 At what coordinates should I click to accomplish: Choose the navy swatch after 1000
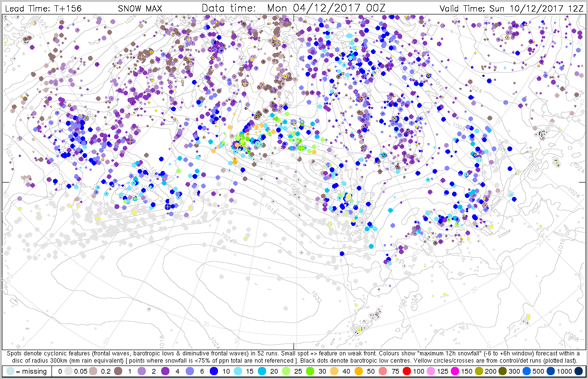point(578,371)
